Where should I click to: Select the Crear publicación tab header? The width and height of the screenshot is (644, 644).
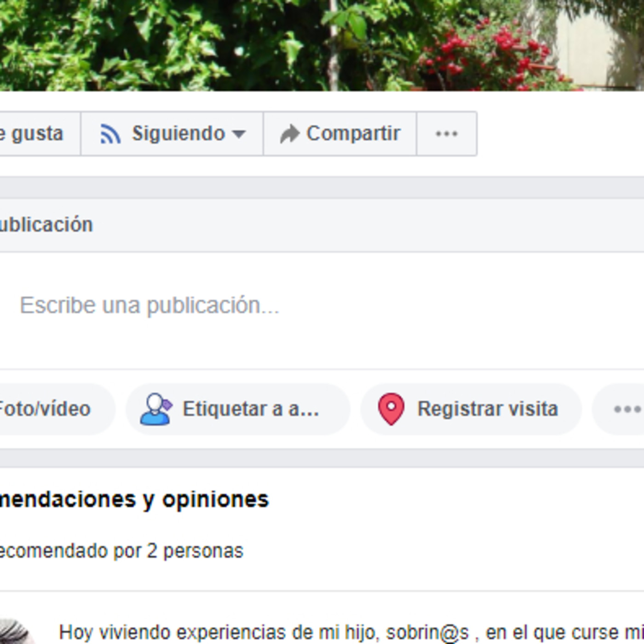pyautogui.click(x=46, y=225)
